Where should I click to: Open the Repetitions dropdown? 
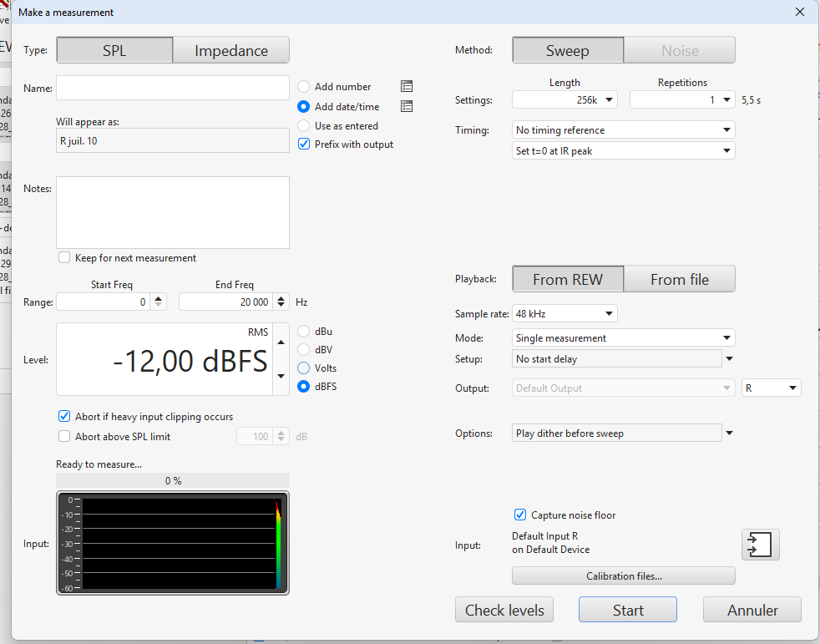click(682, 100)
